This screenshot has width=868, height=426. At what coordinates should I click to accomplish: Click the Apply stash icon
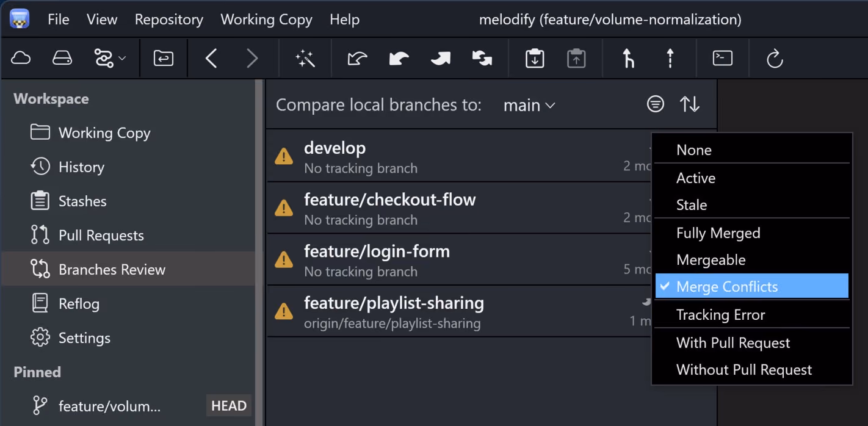(576, 59)
